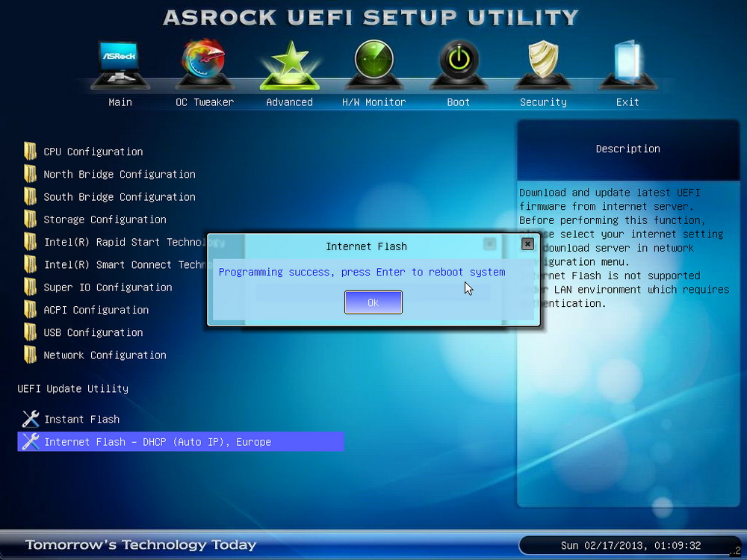This screenshot has height=560, width=747.
Task: Click wrench icon beside Instant Flash
Action: click(31, 419)
